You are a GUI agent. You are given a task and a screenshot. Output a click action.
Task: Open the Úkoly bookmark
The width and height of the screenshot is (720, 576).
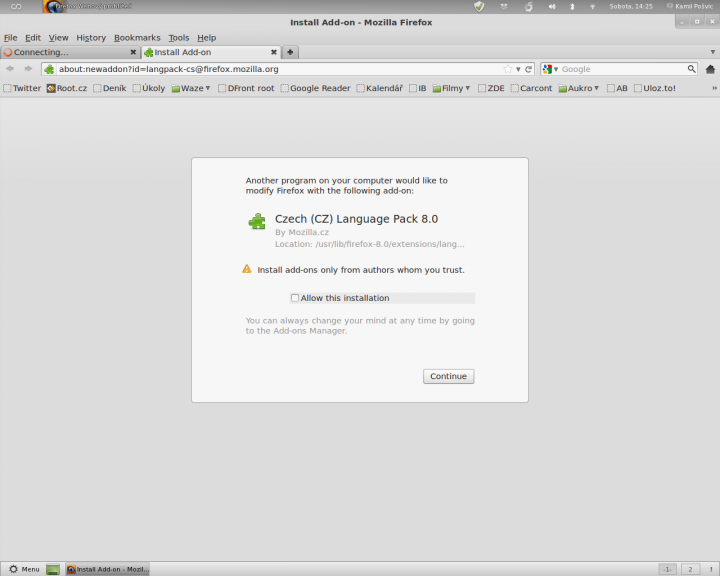149,88
